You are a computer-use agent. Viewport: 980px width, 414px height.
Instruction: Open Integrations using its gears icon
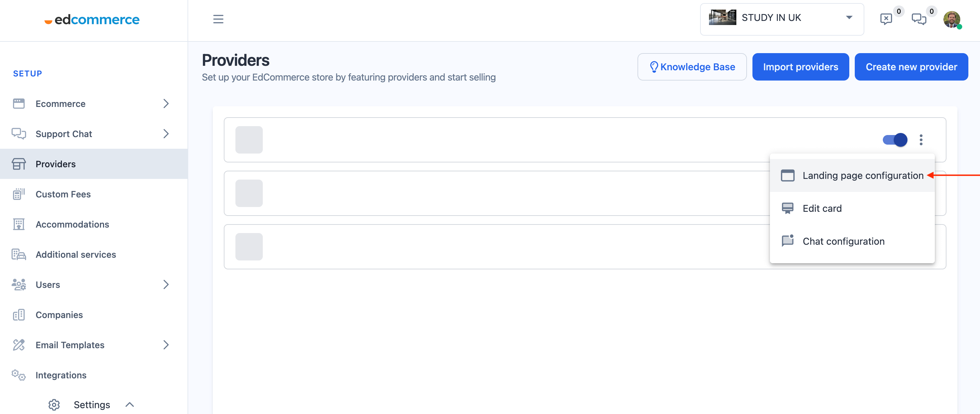(x=18, y=375)
